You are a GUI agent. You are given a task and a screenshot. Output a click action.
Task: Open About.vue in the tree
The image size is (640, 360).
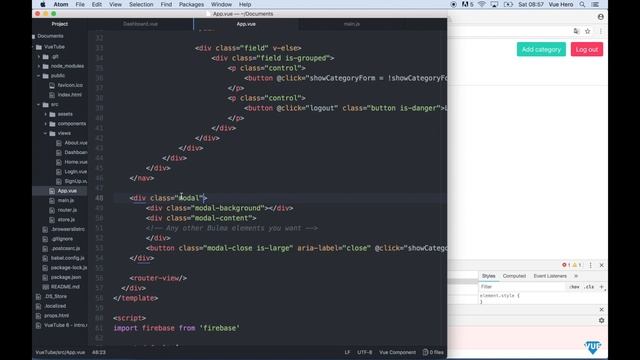pyautogui.click(x=76, y=143)
